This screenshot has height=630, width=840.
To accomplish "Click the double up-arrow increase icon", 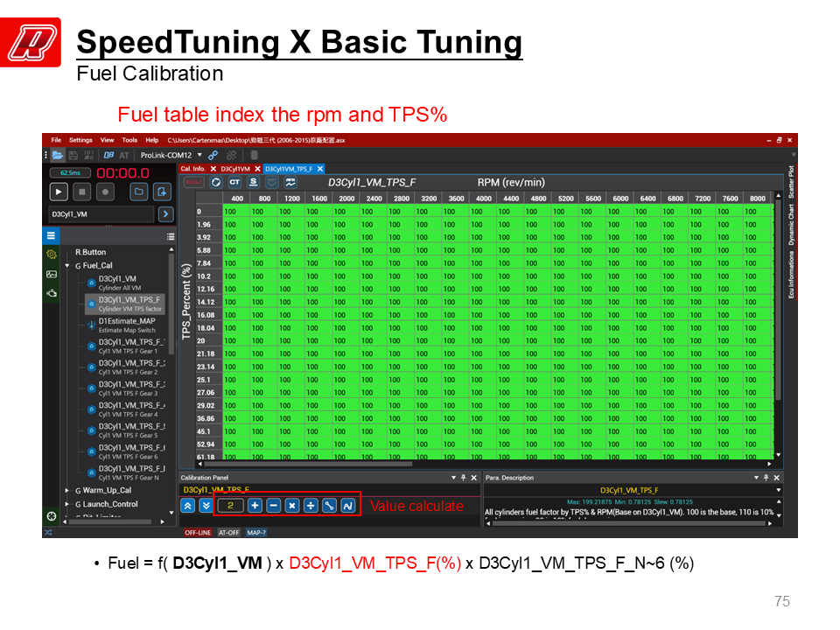I will (187, 506).
